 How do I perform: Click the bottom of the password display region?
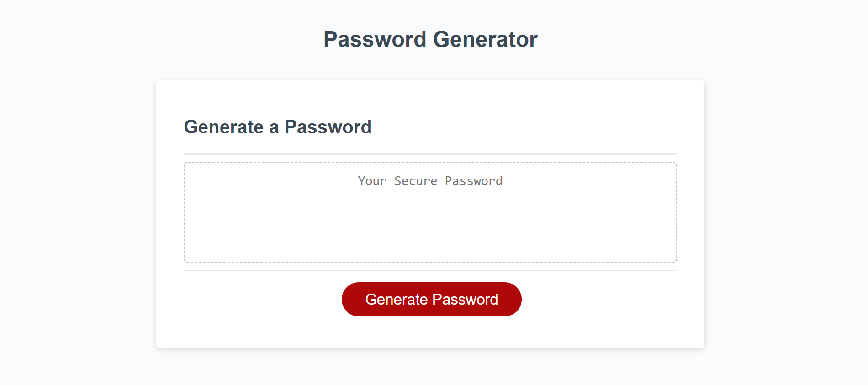coord(430,258)
